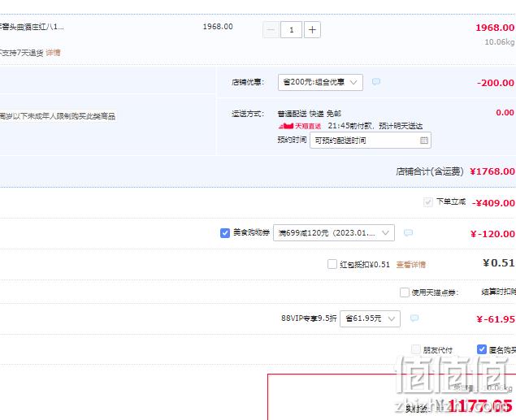The image size is (516, 420).
Task: Uncheck the 美食购物券 checkbox
Action: click(225, 233)
